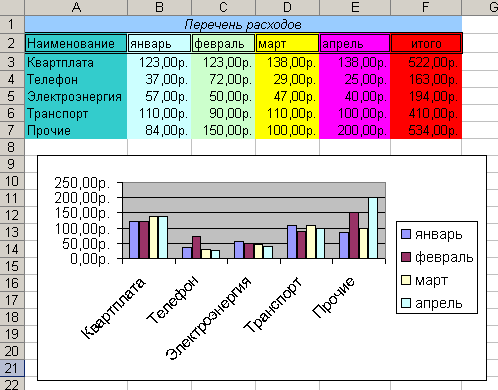Click chart axis label 'Квартплата'
This screenshot has height=390, width=498.
[x=113, y=308]
